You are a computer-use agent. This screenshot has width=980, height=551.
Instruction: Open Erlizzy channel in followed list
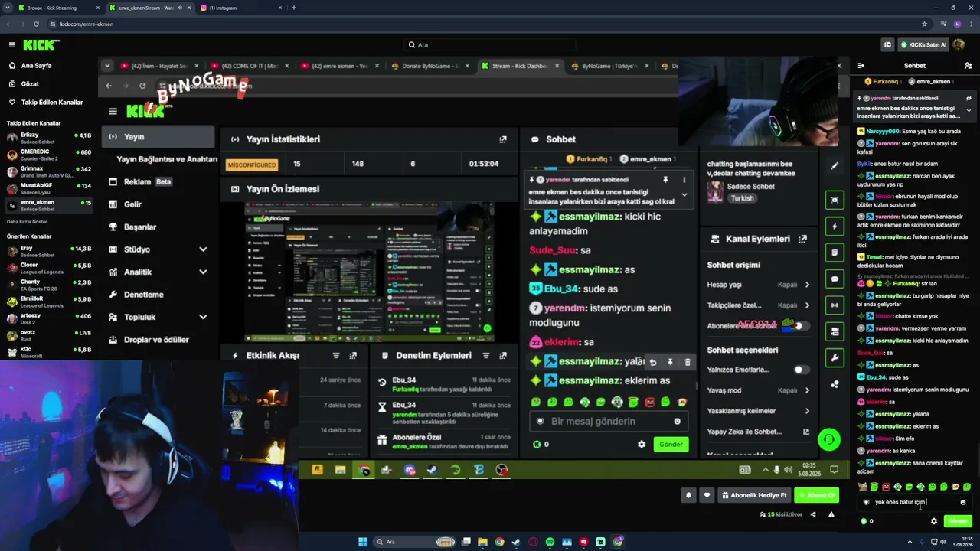pos(48,138)
